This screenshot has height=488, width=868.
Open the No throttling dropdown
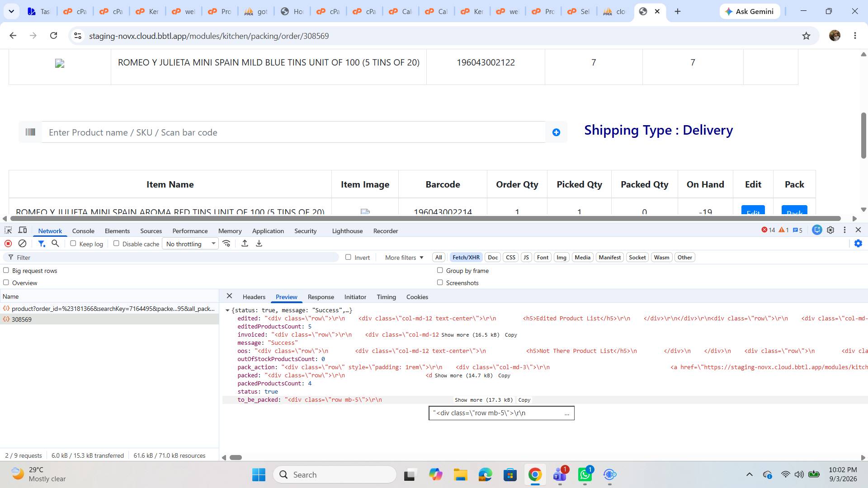click(x=190, y=244)
